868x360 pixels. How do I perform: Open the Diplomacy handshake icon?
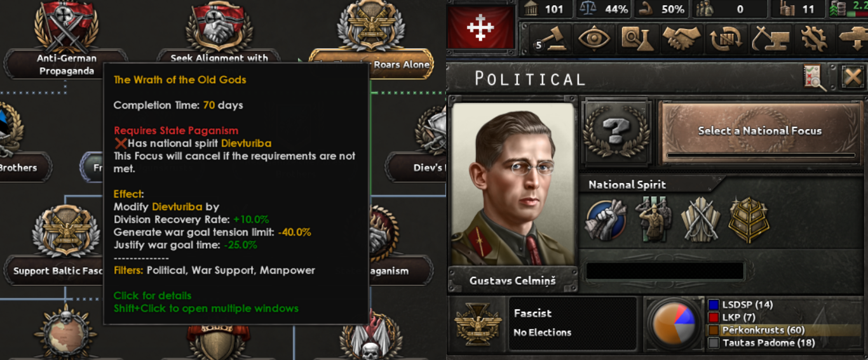point(681,38)
